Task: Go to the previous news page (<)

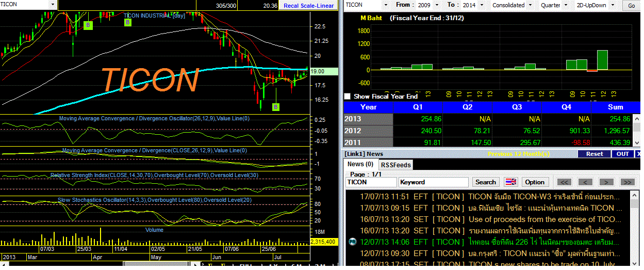Action: tap(585, 182)
